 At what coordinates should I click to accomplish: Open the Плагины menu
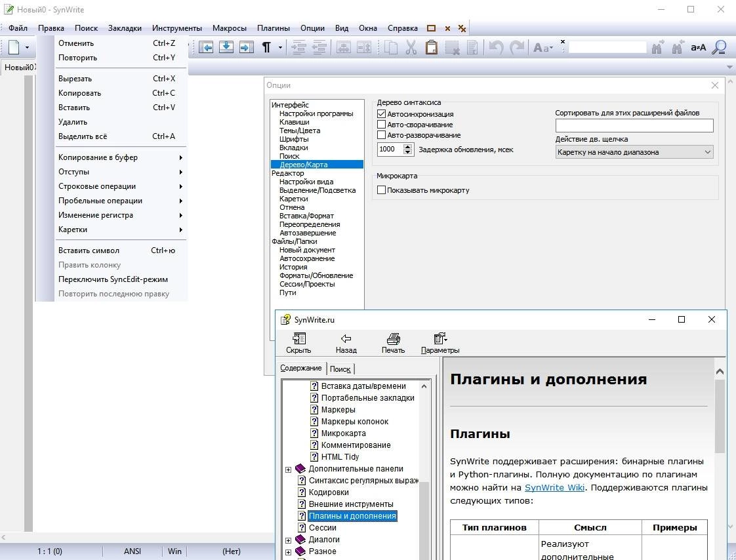click(x=273, y=28)
